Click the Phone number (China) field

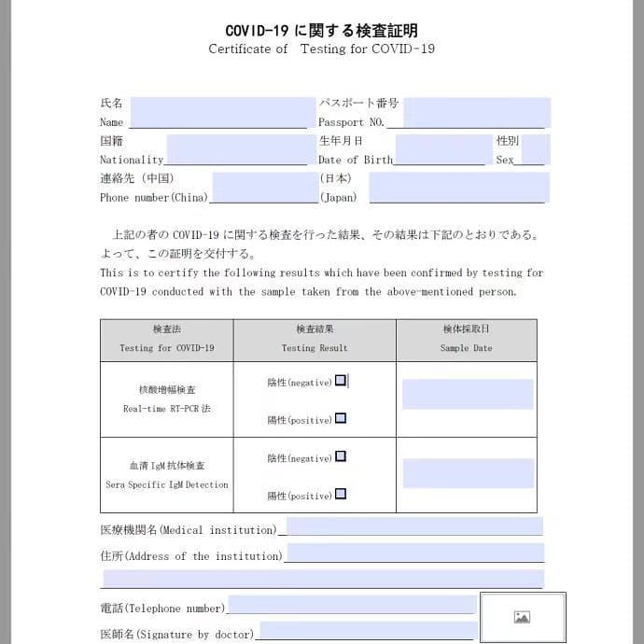[x=265, y=188]
